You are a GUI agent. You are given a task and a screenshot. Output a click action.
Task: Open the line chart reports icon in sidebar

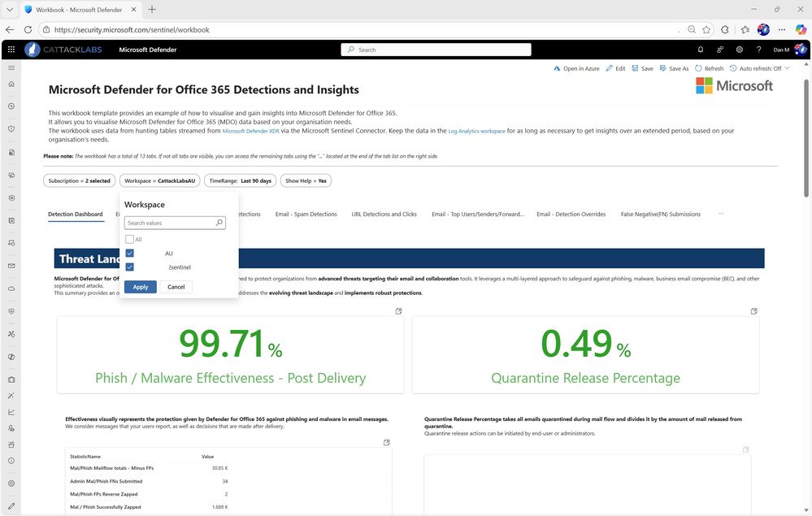click(11, 413)
